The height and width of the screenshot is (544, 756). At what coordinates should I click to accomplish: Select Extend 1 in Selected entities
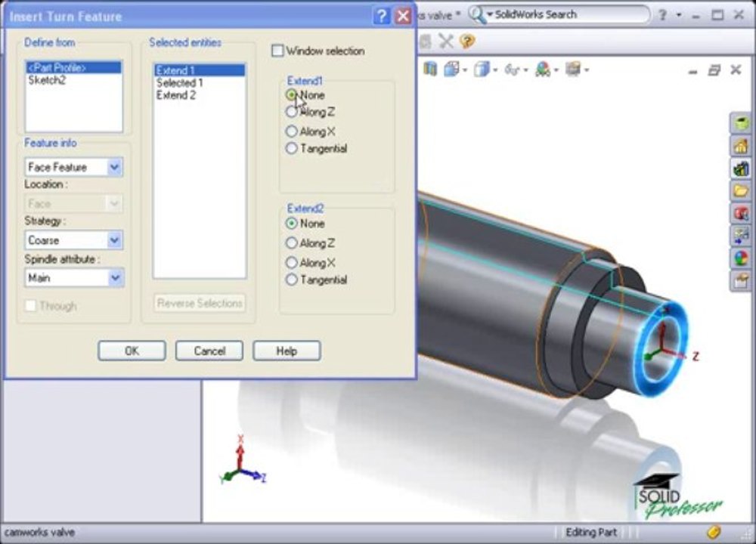[199, 70]
